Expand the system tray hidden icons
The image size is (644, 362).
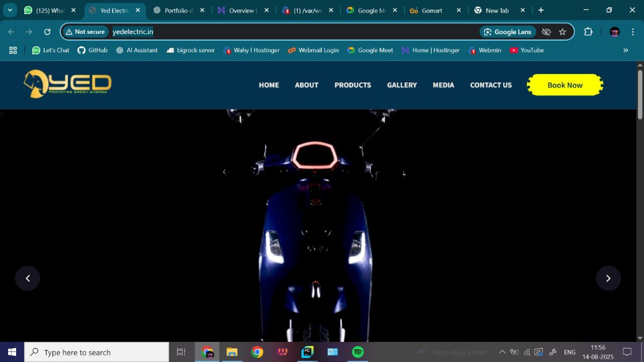(x=502, y=352)
